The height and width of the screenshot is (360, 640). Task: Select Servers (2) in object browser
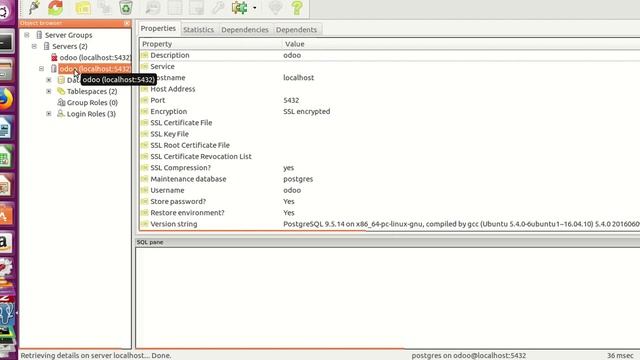click(69, 46)
